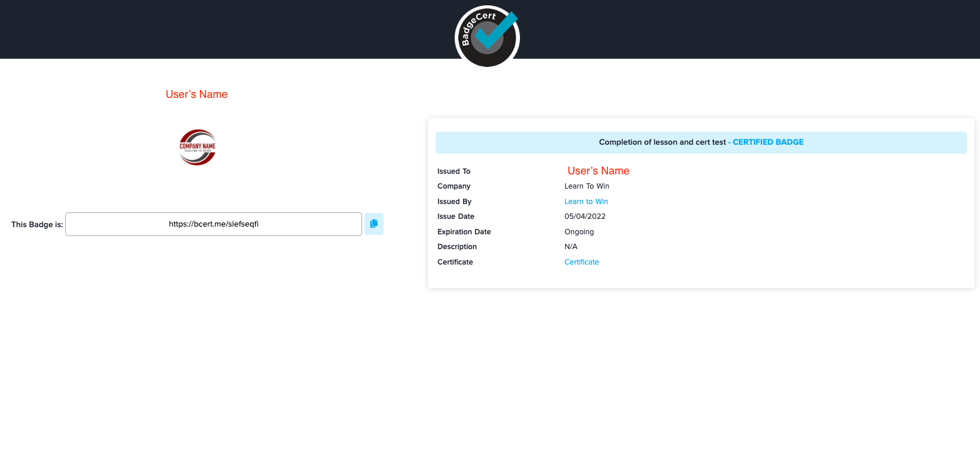The width and height of the screenshot is (980, 449).
Task: Click the Company value 'Learn To Win'
Action: [586, 186]
